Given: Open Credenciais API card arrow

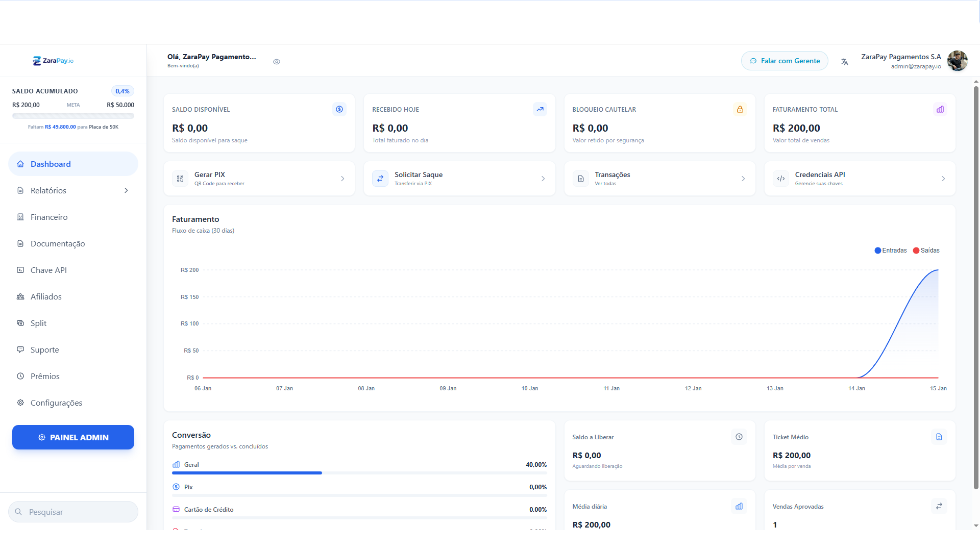Looking at the screenshot, I should (x=943, y=179).
